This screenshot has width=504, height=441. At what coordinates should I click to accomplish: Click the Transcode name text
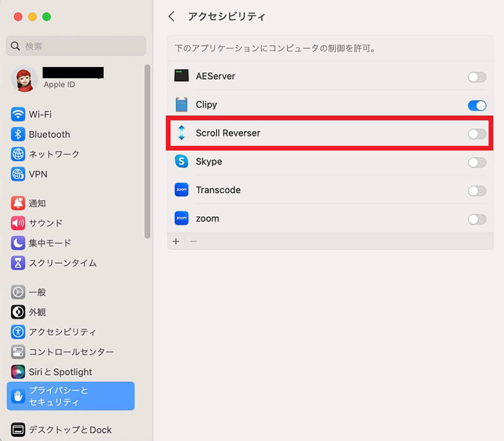218,190
